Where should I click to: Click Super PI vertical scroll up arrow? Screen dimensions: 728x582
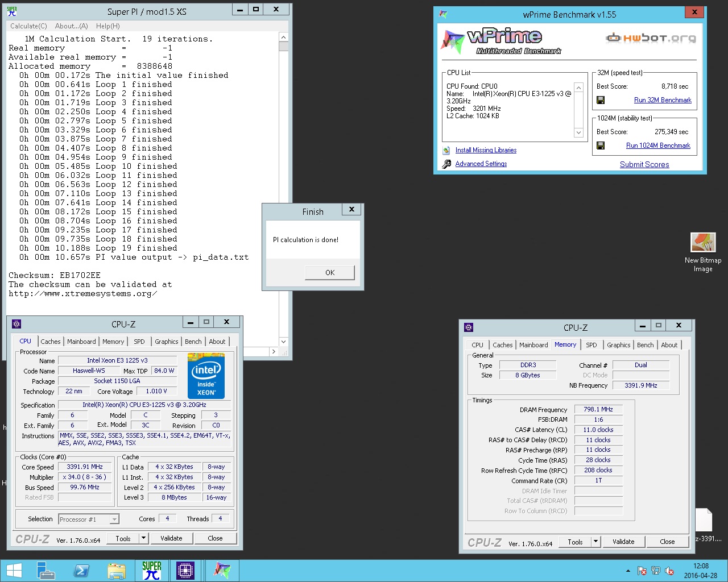283,37
